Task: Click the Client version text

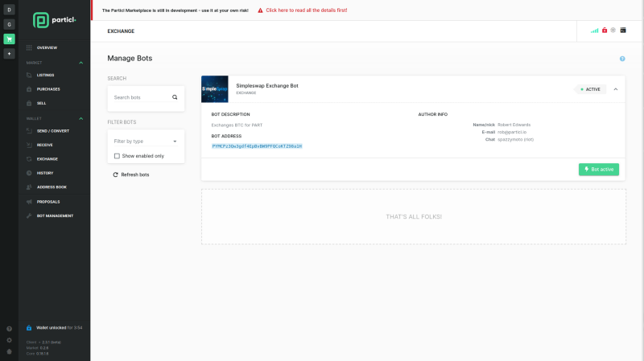Action: (43, 343)
